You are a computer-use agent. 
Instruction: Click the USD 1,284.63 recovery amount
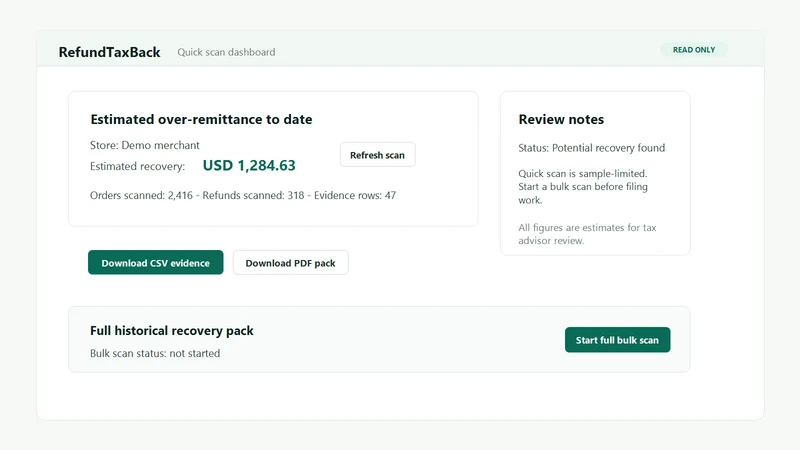(x=249, y=165)
